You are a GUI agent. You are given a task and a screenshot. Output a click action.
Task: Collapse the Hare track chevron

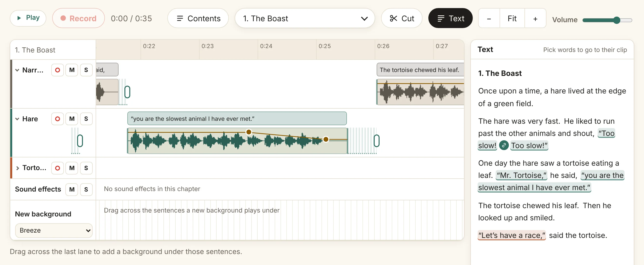coord(17,119)
